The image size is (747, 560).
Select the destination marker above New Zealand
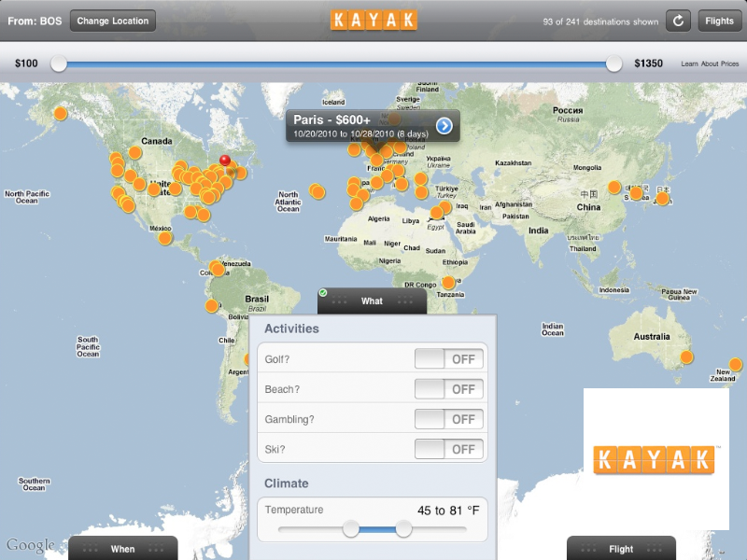[x=736, y=365]
